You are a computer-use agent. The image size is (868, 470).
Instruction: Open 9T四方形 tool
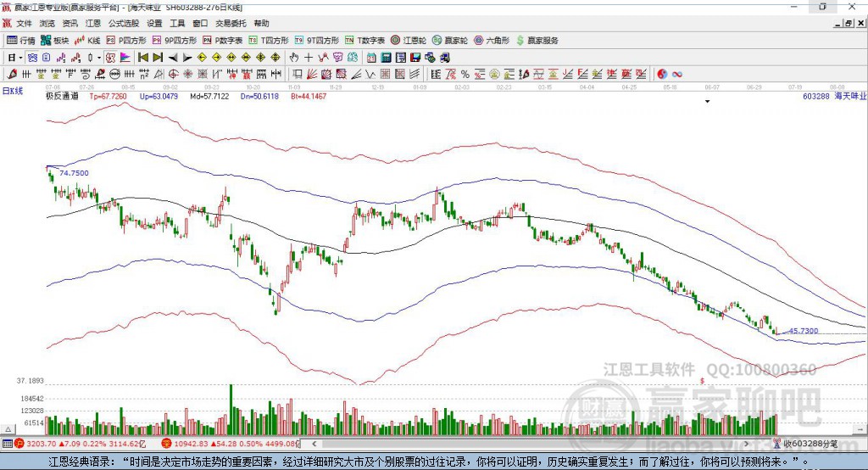tap(317, 41)
